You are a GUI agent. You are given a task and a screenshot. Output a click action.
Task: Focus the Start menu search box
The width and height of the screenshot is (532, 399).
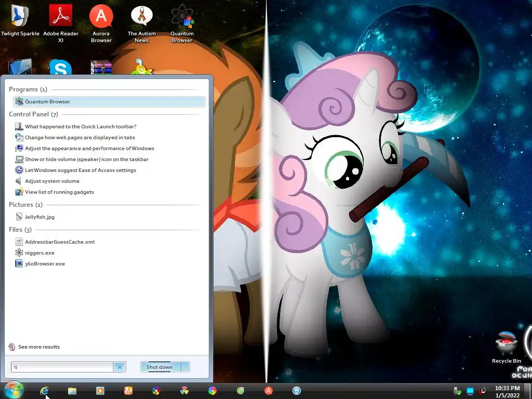[62, 367]
